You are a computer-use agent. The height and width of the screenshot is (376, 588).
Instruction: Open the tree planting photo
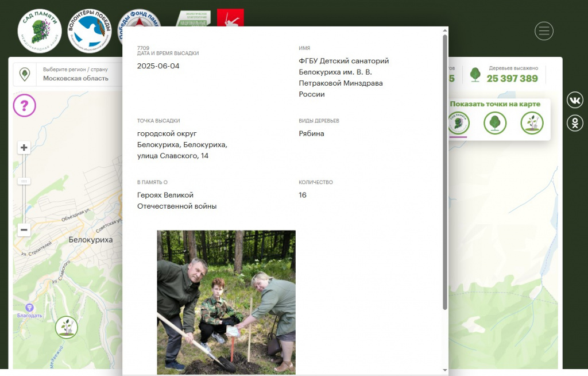coord(226,302)
